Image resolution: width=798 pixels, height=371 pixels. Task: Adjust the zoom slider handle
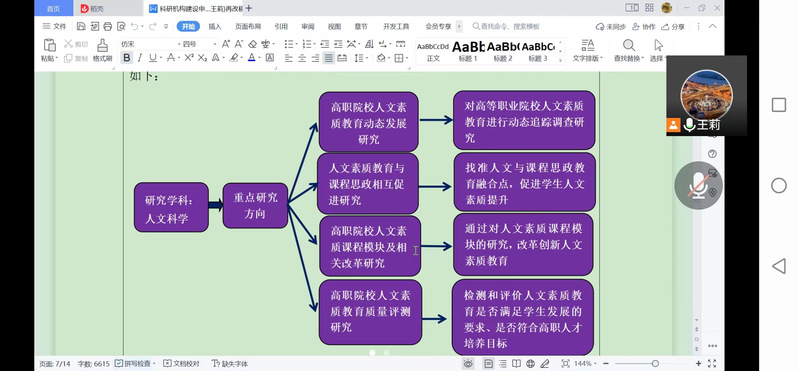pyautogui.click(x=655, y=363)
